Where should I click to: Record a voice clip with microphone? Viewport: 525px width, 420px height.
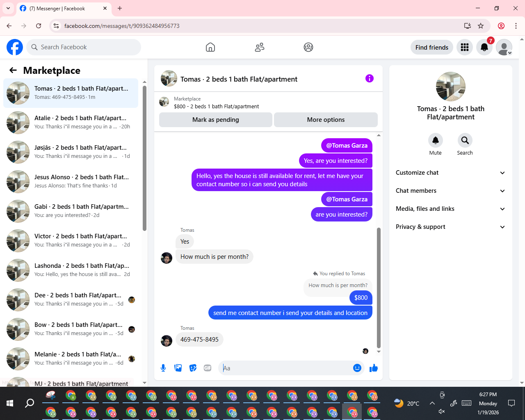(x=163, y=368)
